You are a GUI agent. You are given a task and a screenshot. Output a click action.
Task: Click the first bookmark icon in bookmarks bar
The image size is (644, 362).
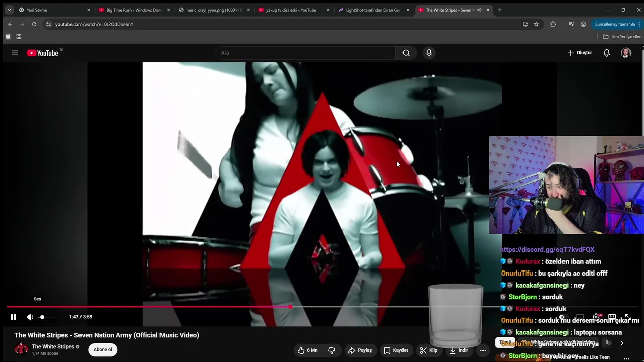pos(8,37)
